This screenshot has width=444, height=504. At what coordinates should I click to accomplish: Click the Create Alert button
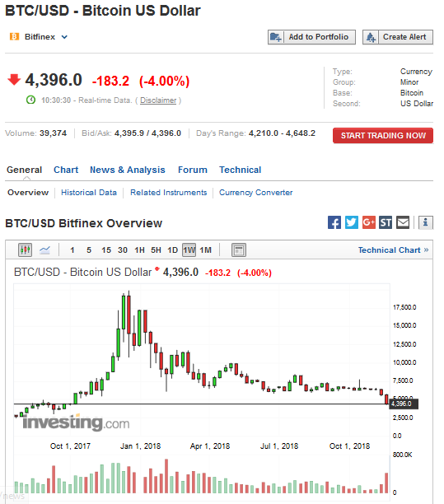pyautogui.click(x=398, y=37)
